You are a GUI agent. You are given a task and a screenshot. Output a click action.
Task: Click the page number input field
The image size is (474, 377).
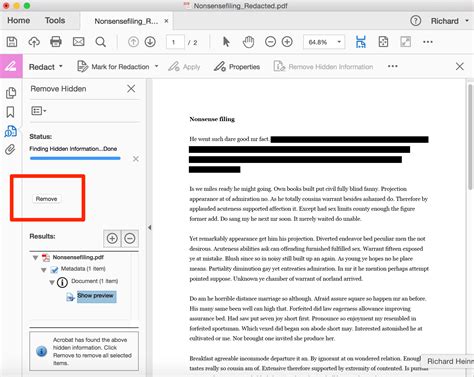pos(175,42)
